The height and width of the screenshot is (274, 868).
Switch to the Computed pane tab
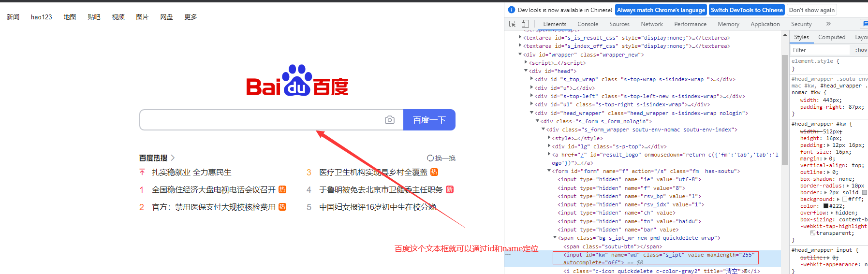point(832,37)
